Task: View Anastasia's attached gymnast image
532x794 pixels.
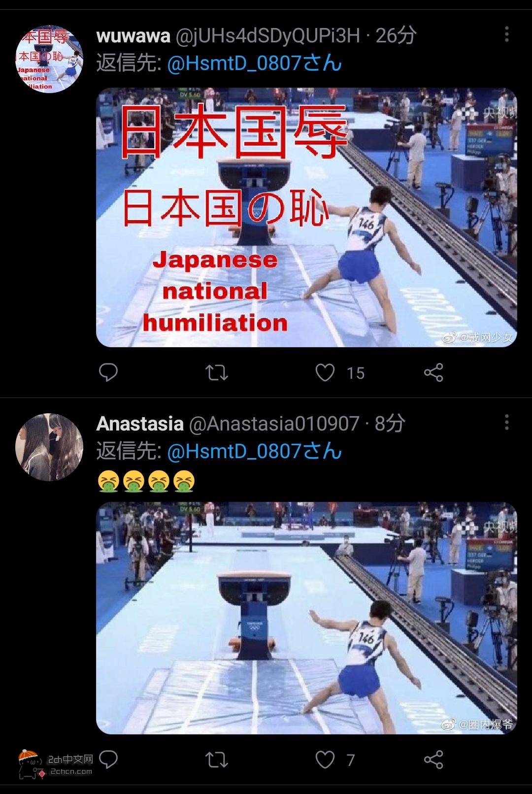Action: tap(306, 618)
